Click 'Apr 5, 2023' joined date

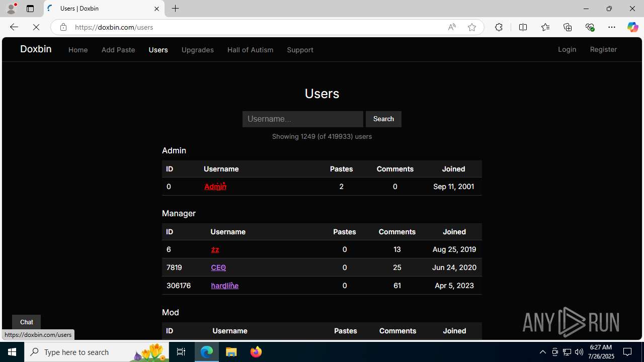click(x=454, y=286)
